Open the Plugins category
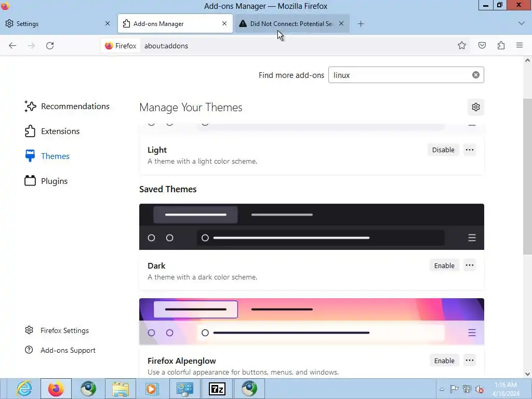Screen dimensions: 532x399 pyautogui.click(x=46, y=181)
